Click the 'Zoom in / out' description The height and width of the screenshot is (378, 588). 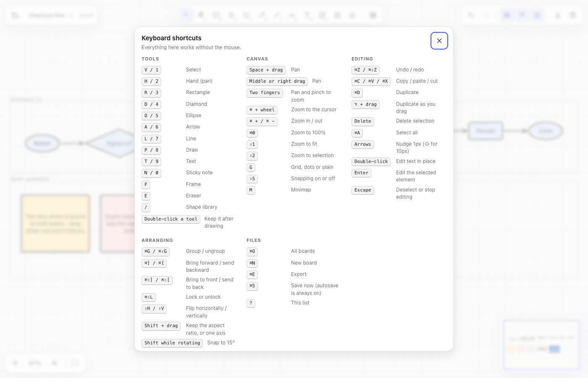307,121
